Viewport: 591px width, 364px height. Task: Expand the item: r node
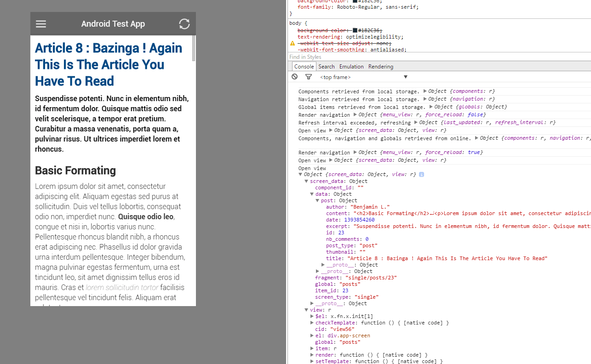click(312, 348)
